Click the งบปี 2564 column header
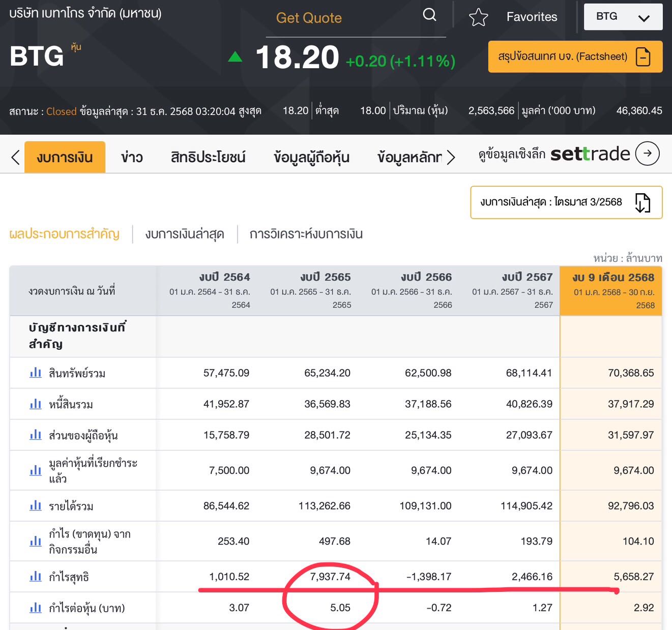 click(208, 290)
